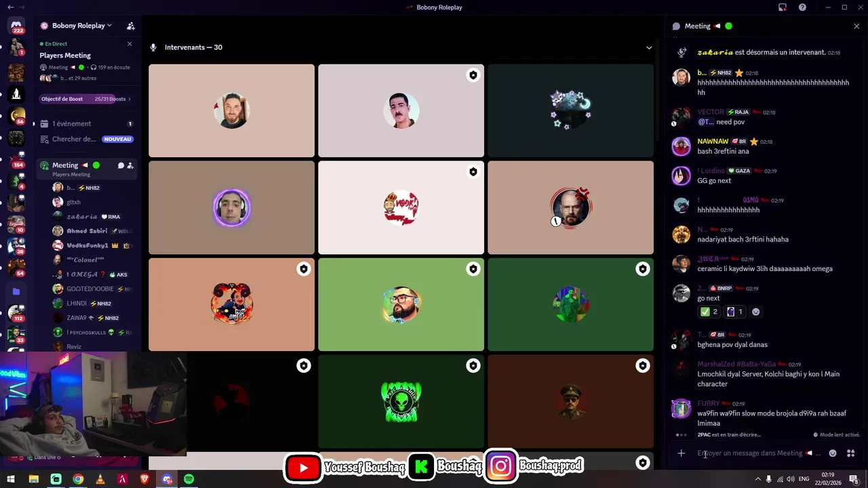
Task: Open Google Chrome from the taskbar
Action: 78,479
